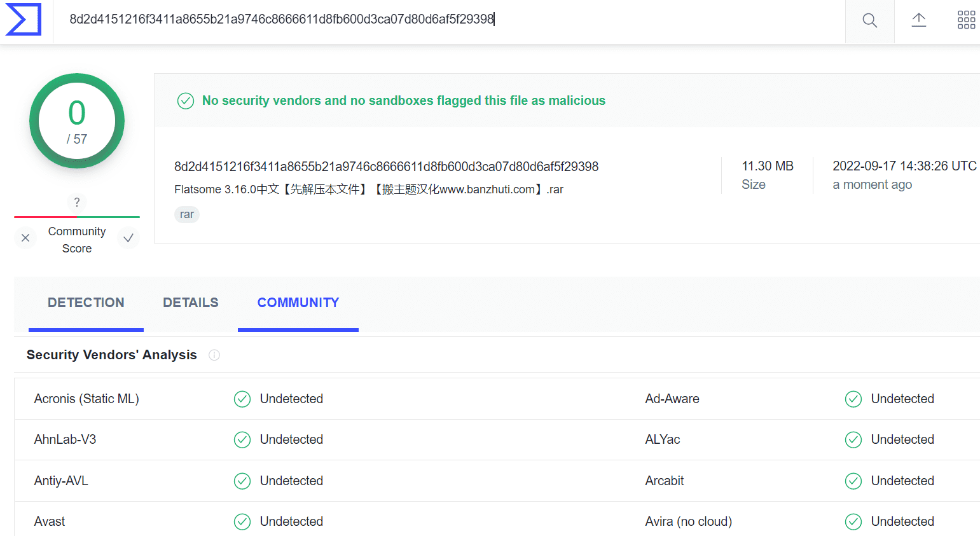This screenshot has height=536, width=980.
Task: Click the AhnLab-V3 vendor name
Action: (65, 439)
